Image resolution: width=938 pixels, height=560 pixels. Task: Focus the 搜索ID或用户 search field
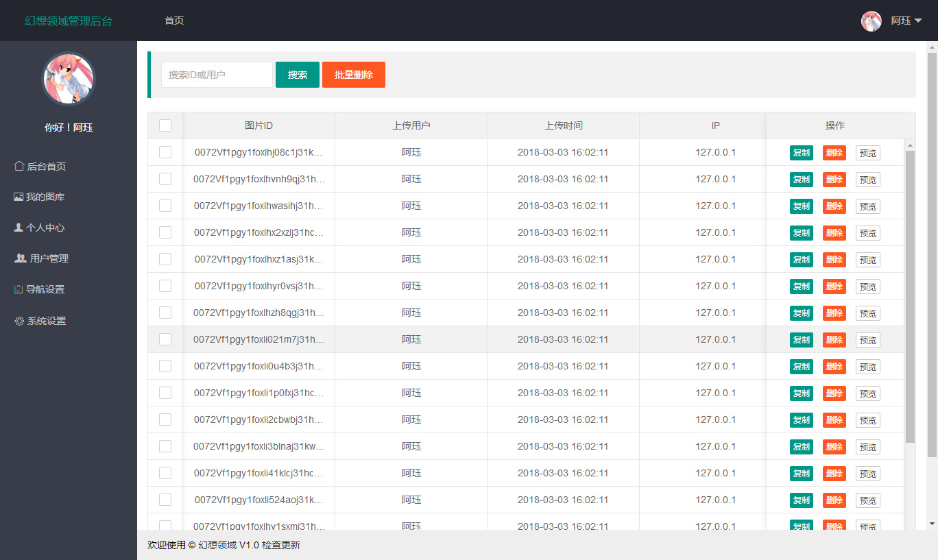pos(217,75)
